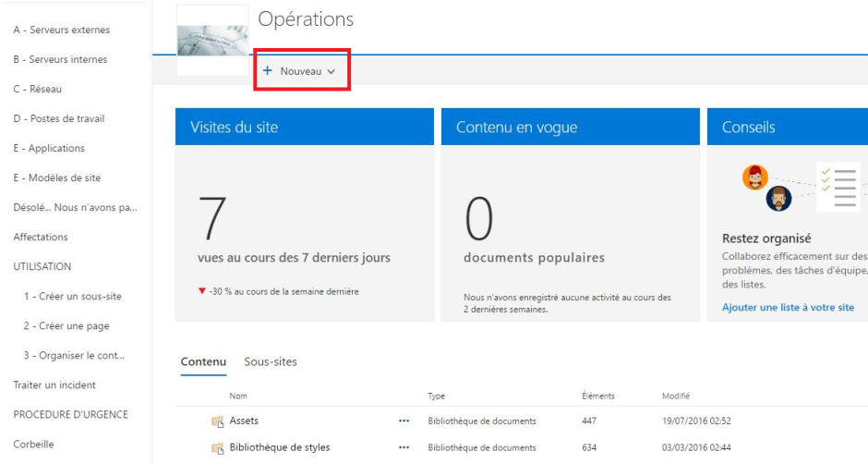Viewport: 868px width, 464px height.
Task: Open ellipsis menu for Bibliothèque de styles
Action: click(404, 448)
